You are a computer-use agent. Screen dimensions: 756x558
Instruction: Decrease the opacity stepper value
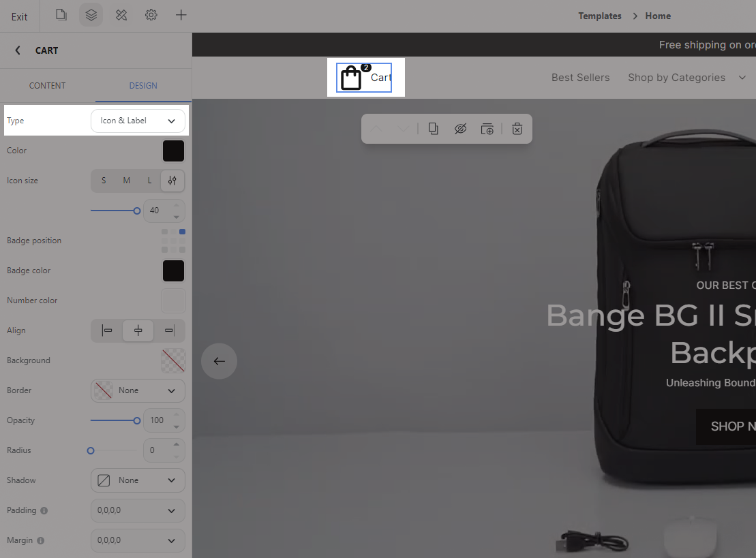[177, 427]
